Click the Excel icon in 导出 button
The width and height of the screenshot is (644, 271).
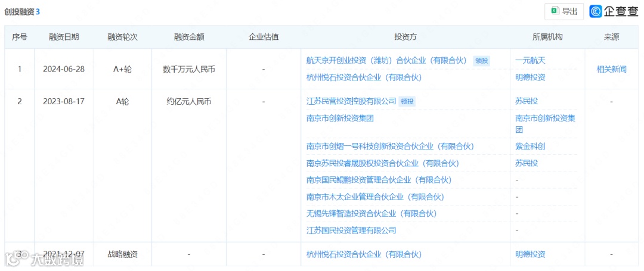click(555, 11)
